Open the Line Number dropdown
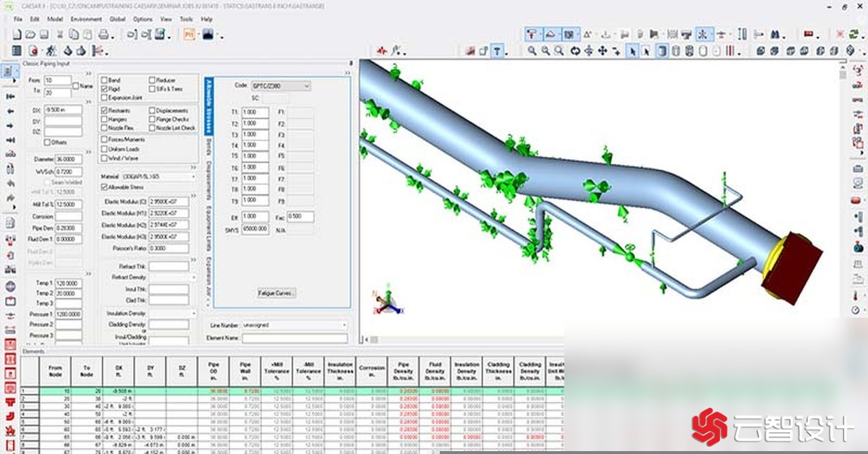Image resolution: width=868 pixels, height=454 pixels. click(343, 325)
